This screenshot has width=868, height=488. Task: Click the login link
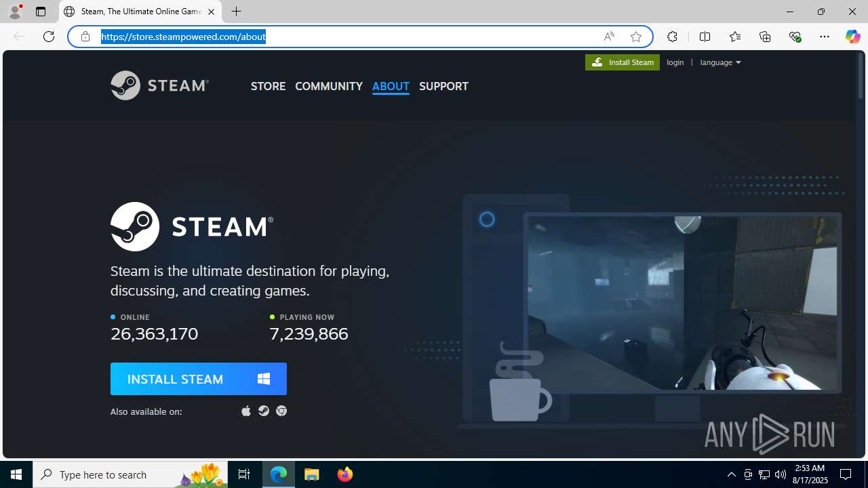[x=675, y=62]
